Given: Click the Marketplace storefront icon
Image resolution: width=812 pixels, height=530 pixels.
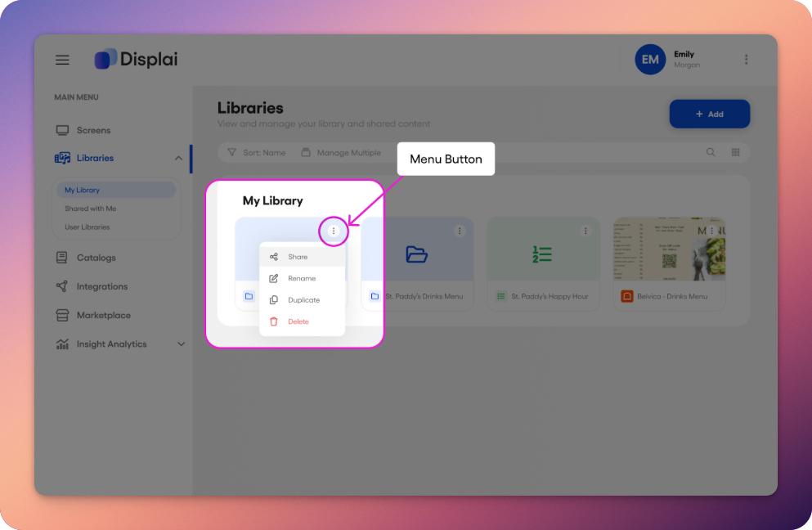Looking at the screenshot, I should click(x=62, y=315).
